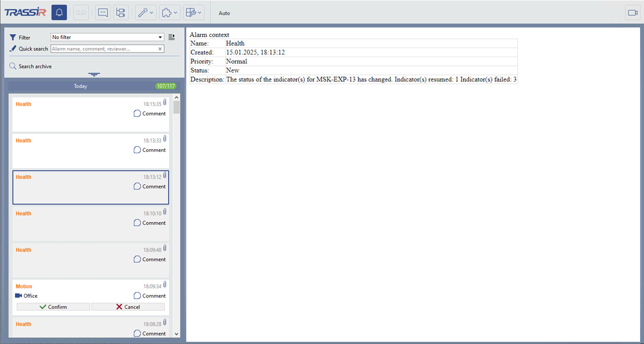This screenshot has height=344, width=644.
Task: Cancel the Motion alarm
Action: pos(128,307)
